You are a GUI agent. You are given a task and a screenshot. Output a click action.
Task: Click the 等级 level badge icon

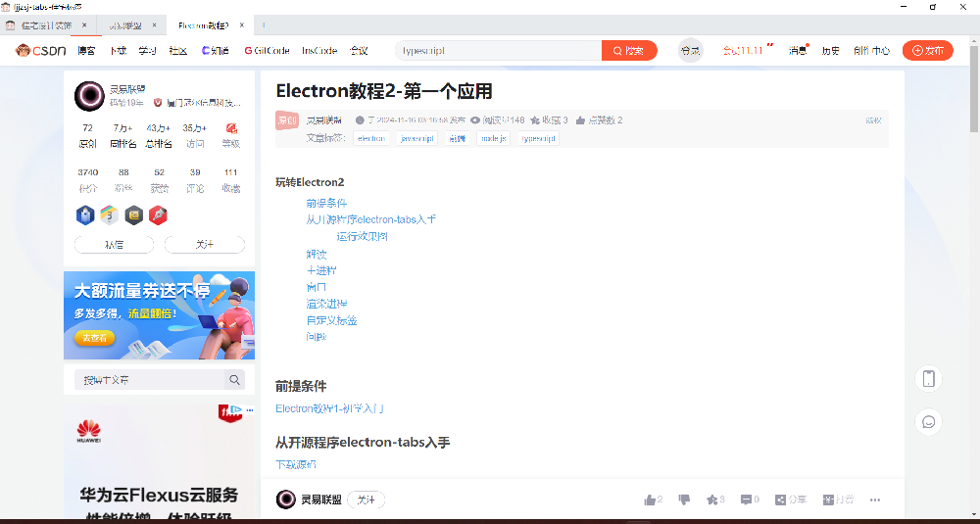coord(231,128)
